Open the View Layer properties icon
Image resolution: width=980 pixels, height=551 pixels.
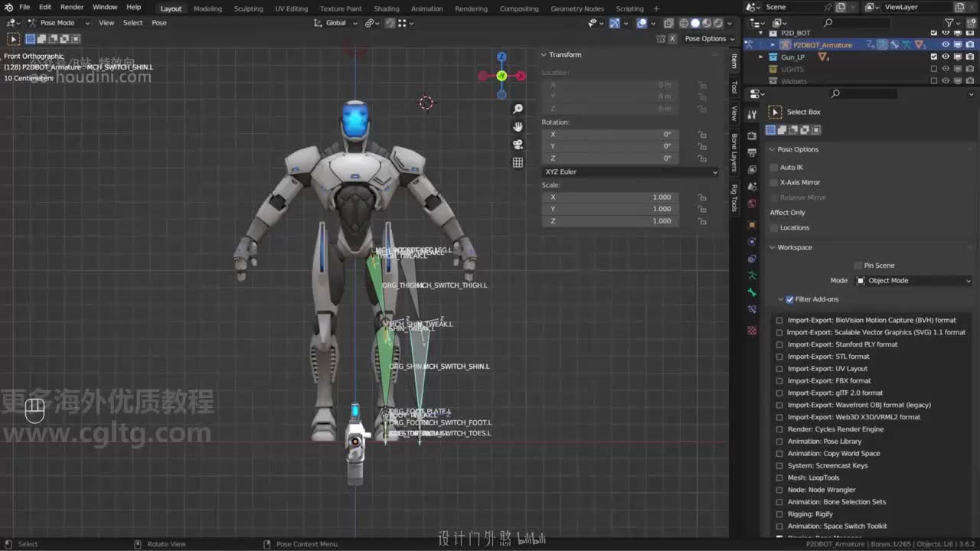click(752, 169)
